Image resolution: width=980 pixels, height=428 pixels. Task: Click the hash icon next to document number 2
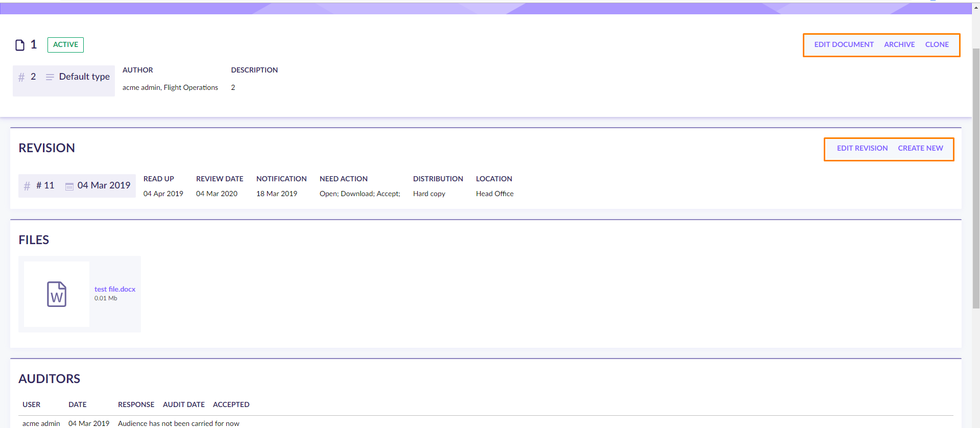click(x=21, y=77)
